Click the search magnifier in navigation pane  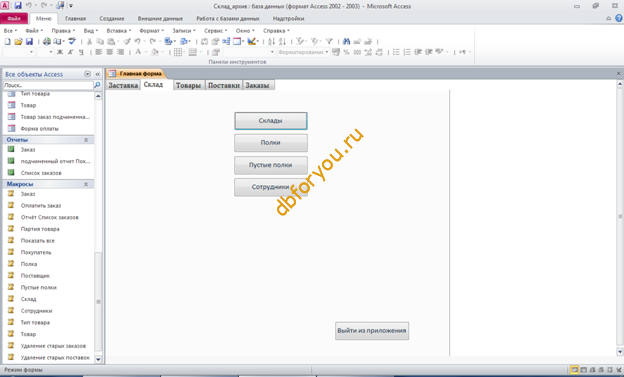coord(97,85)
